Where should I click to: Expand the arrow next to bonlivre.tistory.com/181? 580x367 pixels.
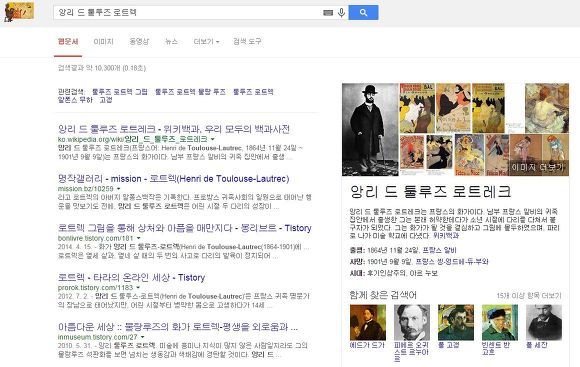138,238
